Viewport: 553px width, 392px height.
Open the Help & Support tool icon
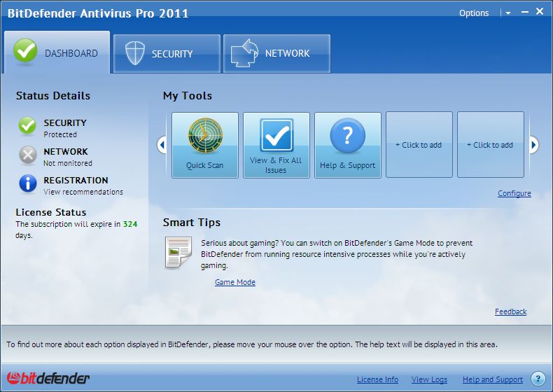[348, 137]
